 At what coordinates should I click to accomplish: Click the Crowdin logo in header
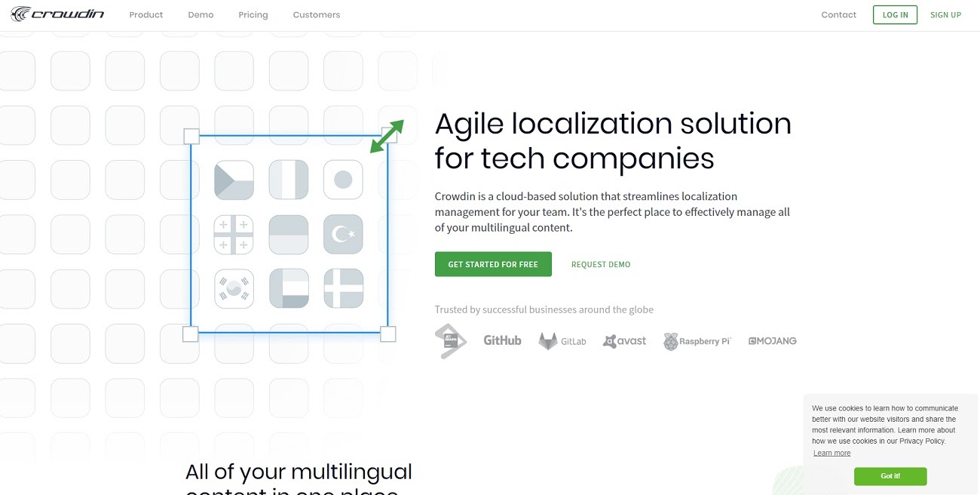pyautogui.click(x=57, y=14)
